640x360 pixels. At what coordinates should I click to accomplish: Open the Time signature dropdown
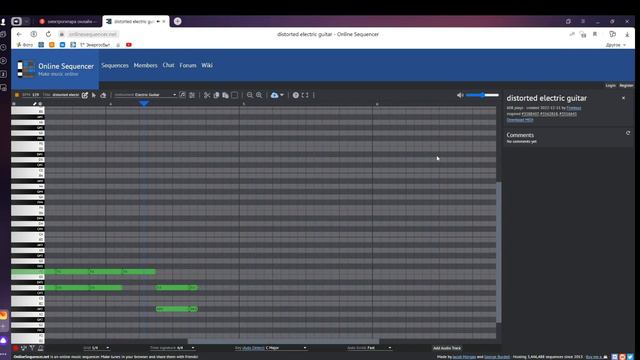tap(172, 348)
